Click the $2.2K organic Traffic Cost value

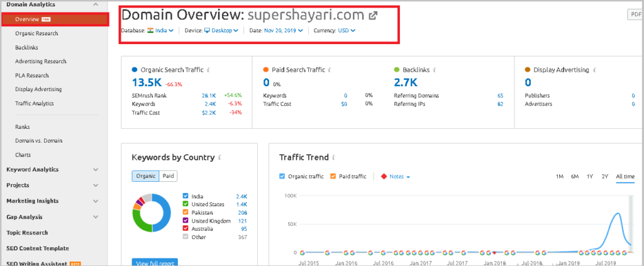209,113
